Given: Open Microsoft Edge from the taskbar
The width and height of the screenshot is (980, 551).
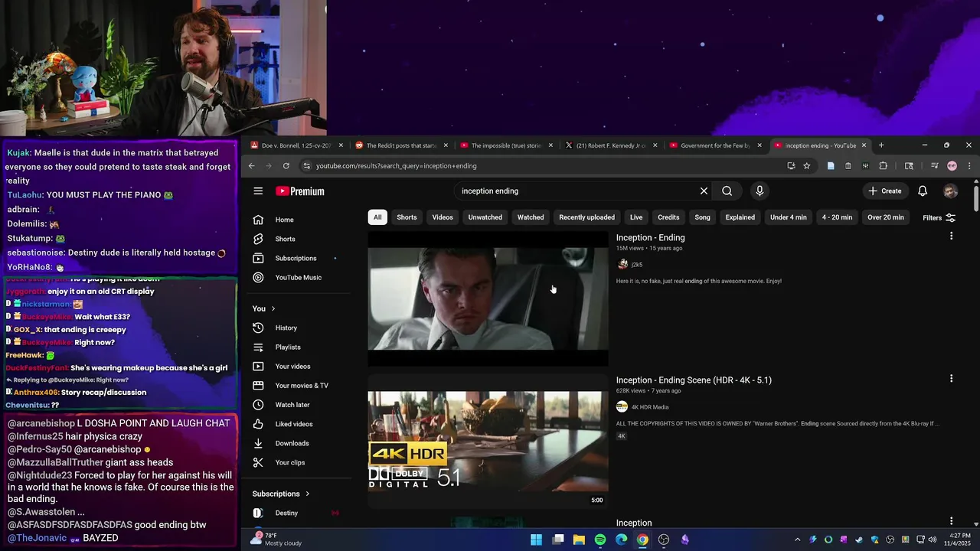Looking at the screenshot, I should 621,540.
